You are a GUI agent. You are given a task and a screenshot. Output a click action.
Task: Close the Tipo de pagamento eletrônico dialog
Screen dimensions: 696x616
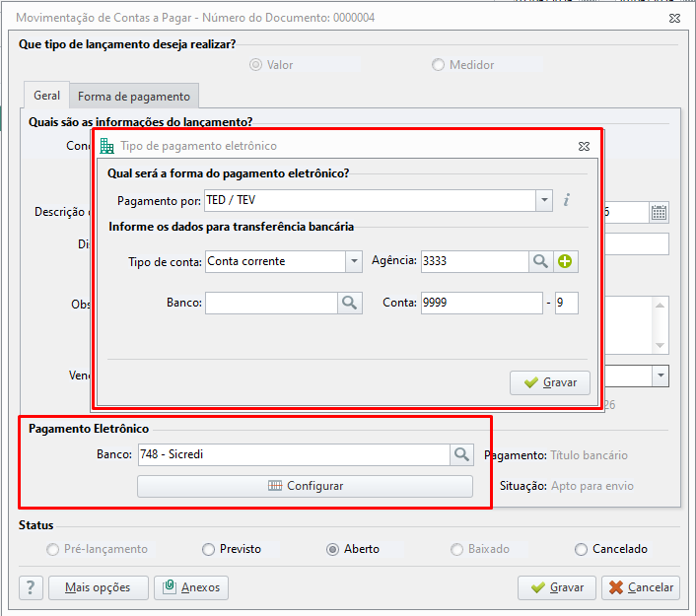point(585,146)
